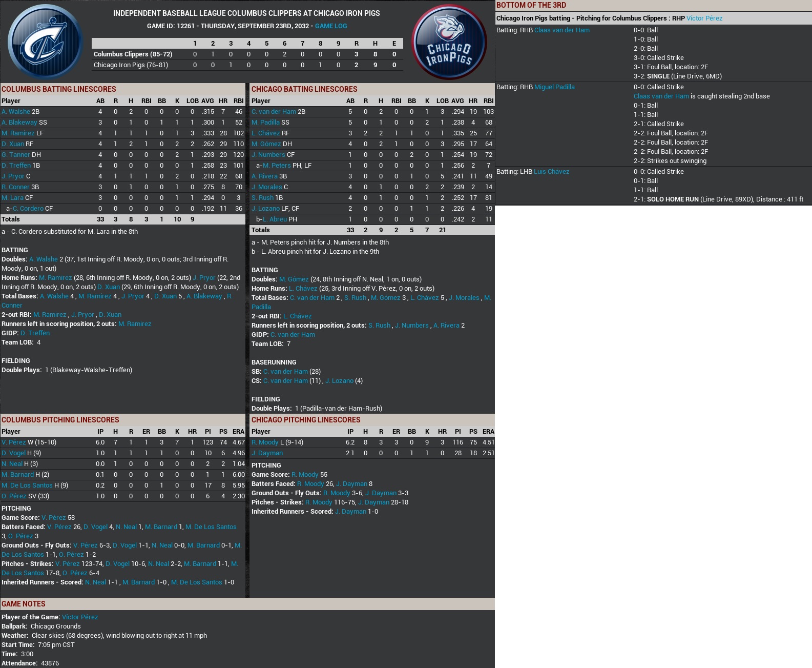Click M. Ramirez under Runners left in scoring position
This screenshot has width=812, height=668.
pyautogui.click(x=135, y=324)
